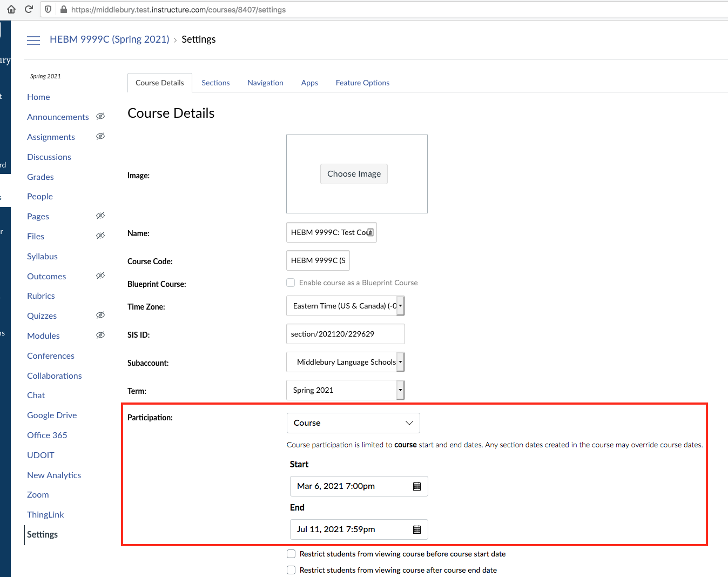Click inside the SIS ID input field

click(345, 334)
